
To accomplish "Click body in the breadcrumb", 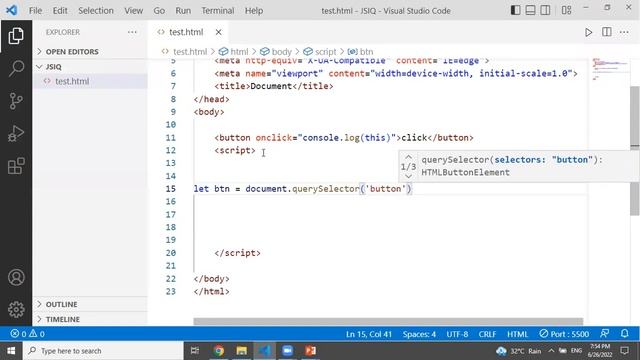I will [x=282, y=52].
